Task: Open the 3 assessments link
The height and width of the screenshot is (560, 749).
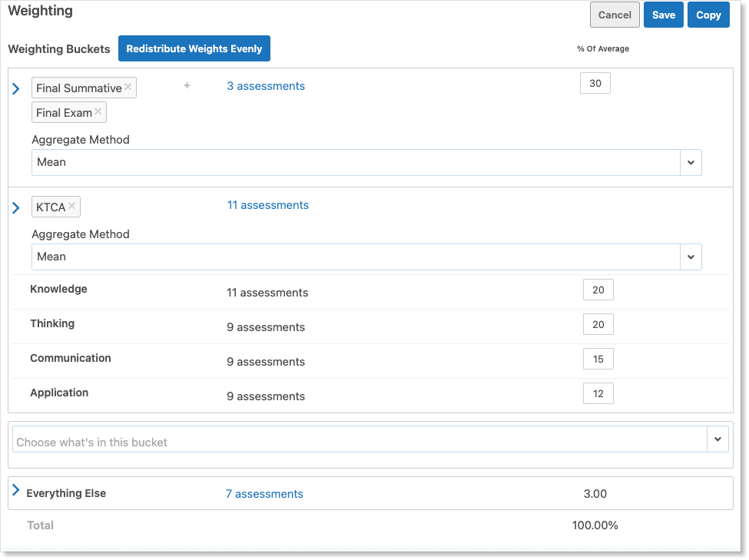Action: [x=265, y=86]
